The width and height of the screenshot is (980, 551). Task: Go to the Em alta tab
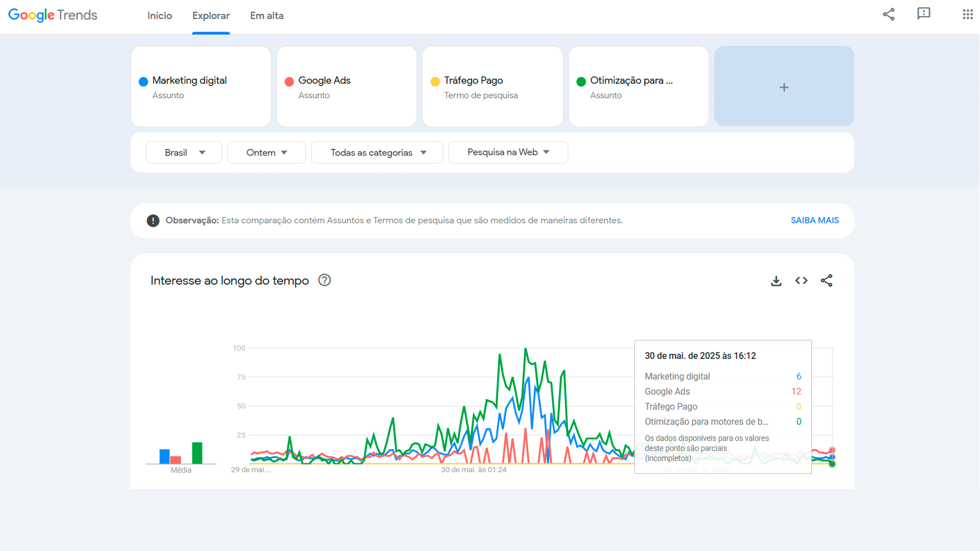click(266, 16)
